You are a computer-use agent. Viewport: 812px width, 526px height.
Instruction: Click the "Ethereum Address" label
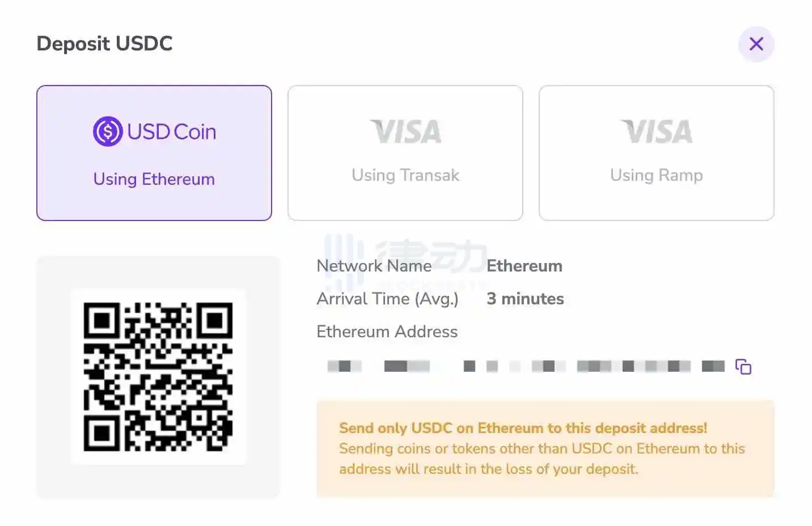(387, 332)
